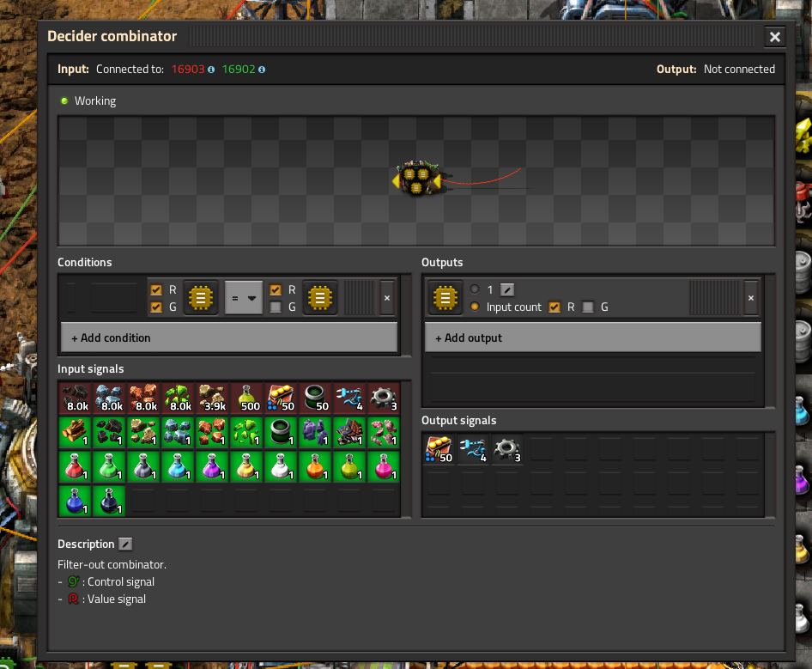
Task: Edit the description with the pencil icon
Action: (x=125, y=544)
